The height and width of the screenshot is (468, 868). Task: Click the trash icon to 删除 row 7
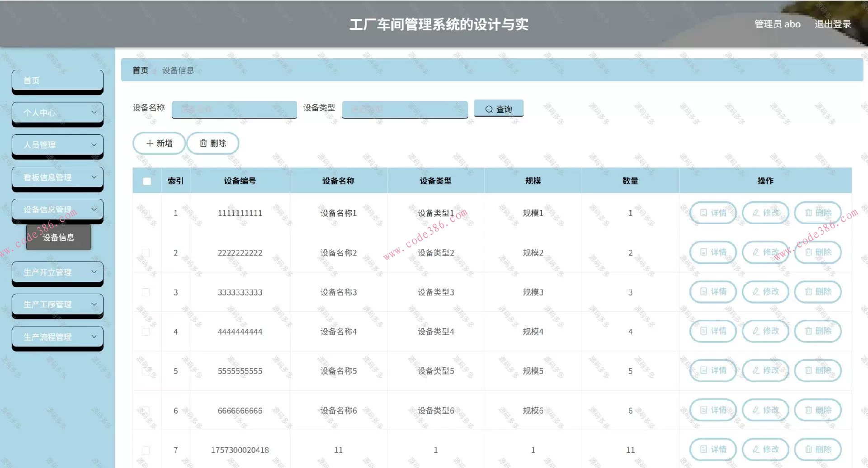[x=807, y=449]
